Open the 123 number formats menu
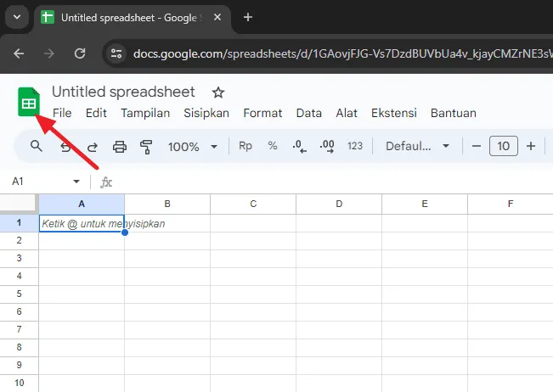The image size is (553, 392). coord(355,146)
